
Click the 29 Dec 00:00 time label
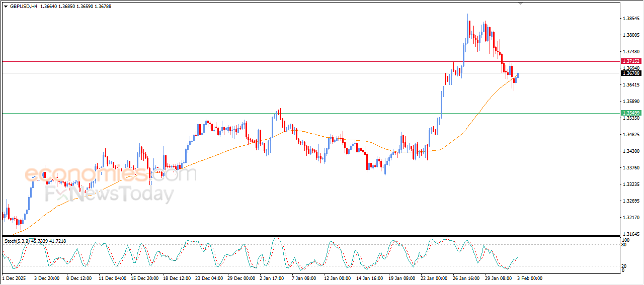241,278
